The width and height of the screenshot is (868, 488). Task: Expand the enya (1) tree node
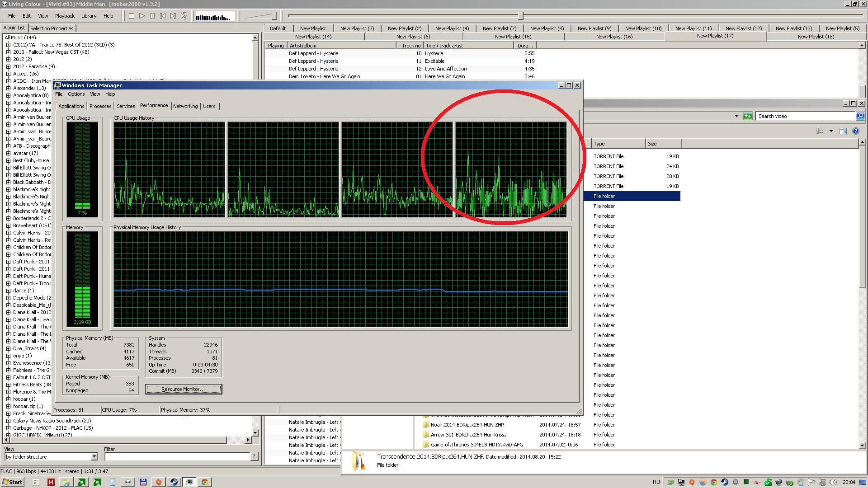click(x=8, y=356)
